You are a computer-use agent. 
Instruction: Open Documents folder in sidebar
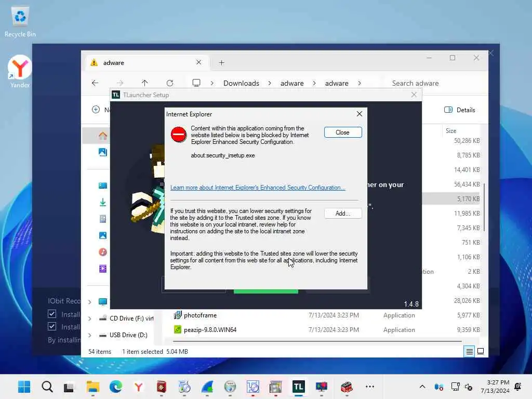click(102, 219)
